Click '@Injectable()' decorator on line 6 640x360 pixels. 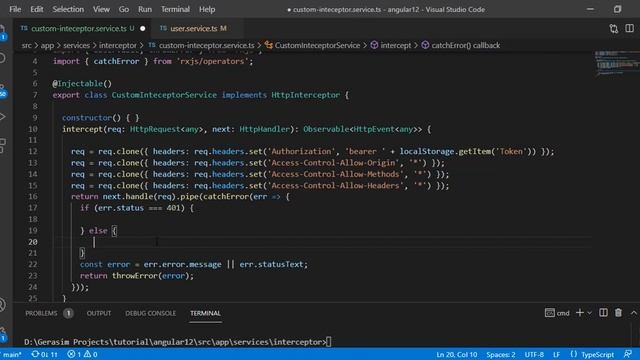82,84
